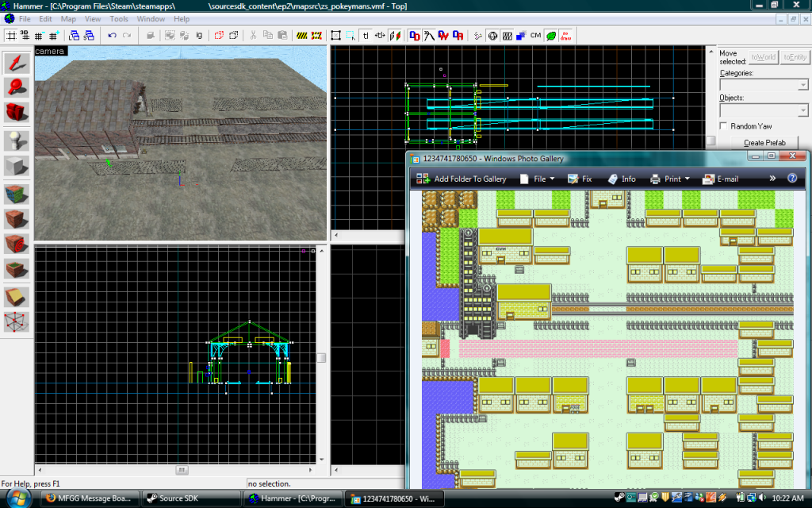Toggle the 3D grid display button
This screenshot has width=812, height=508.
(x=25, y=36)
